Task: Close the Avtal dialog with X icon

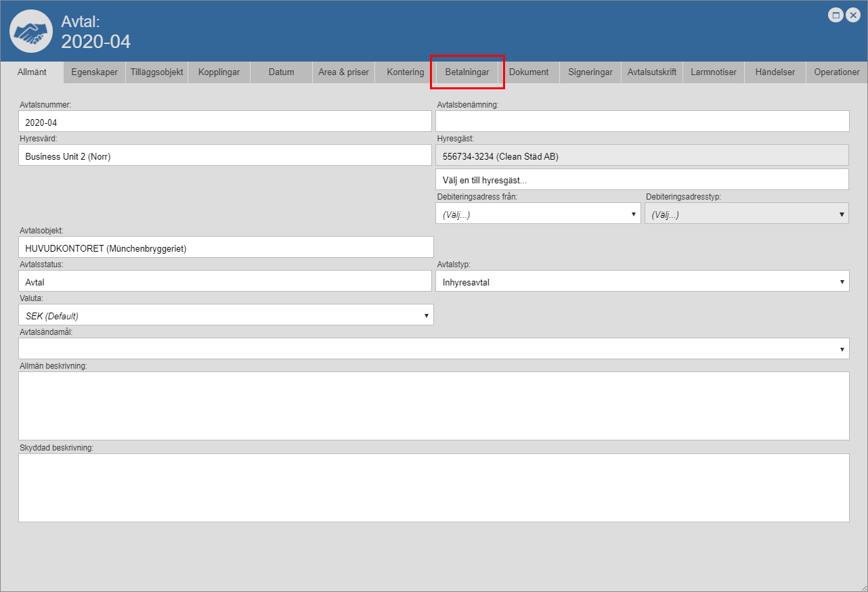Action: tap(852, 15)
